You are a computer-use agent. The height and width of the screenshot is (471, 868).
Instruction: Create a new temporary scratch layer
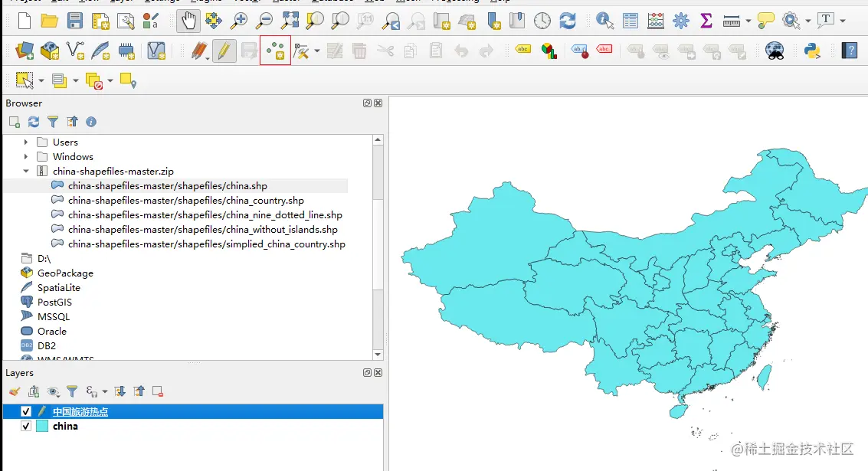pyautogui.click(x=126, y=51)
